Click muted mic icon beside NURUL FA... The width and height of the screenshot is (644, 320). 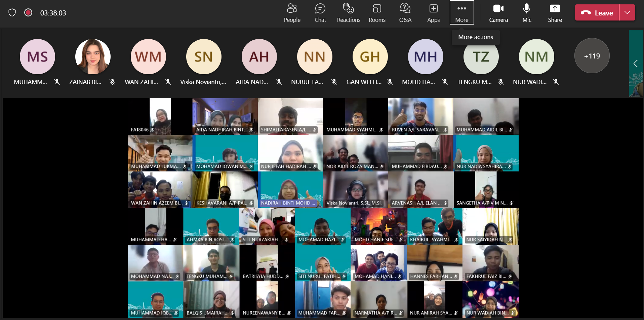point(334,82)
